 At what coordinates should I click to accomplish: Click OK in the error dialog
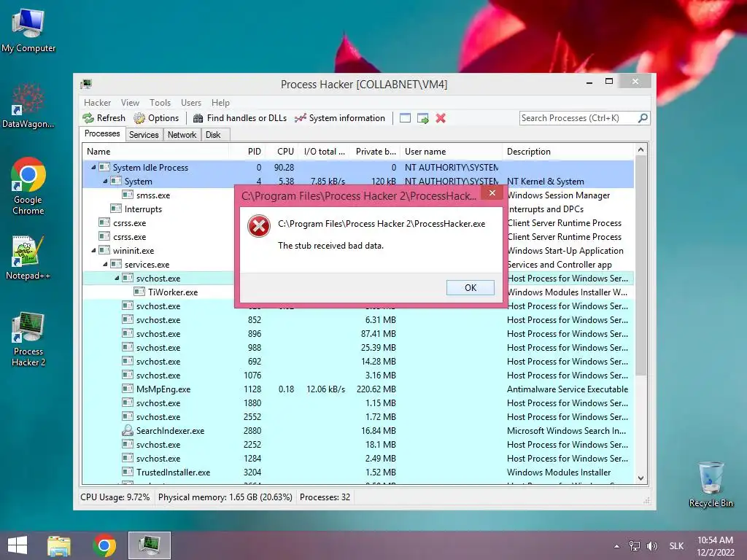click(471, 287)
